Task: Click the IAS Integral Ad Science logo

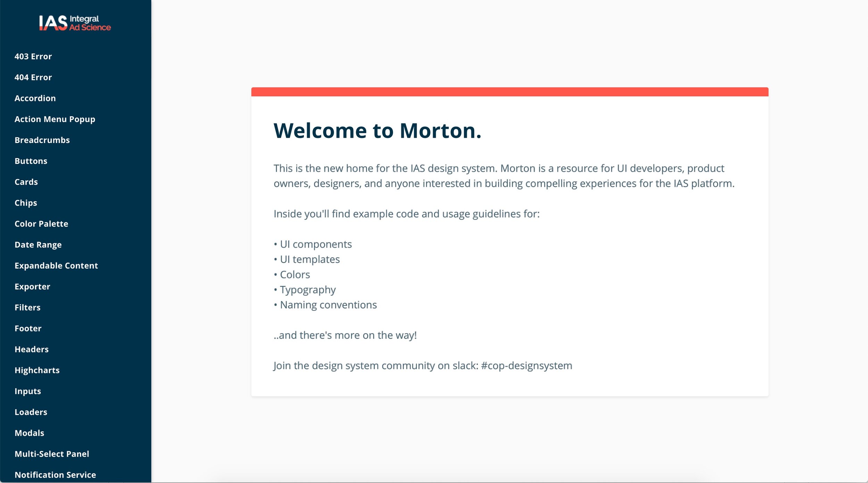Action: click(75, 23)
